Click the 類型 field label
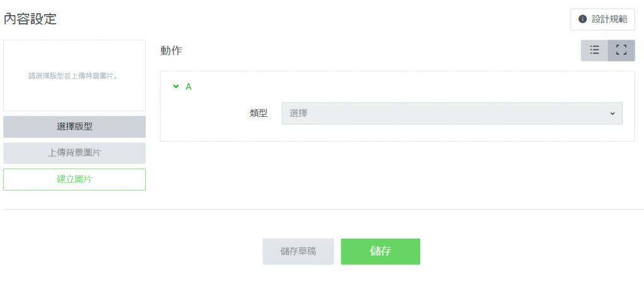644x286 pixels. coord(258,113)
